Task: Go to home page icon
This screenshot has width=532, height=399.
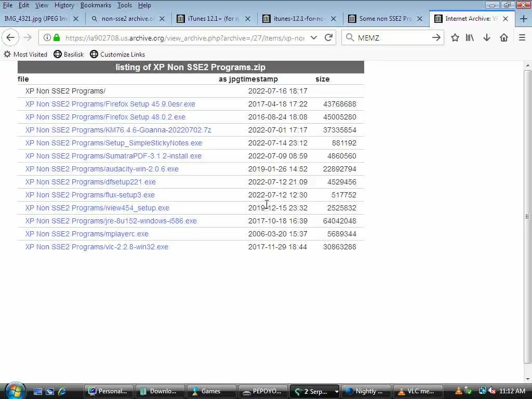Action: coord(504,37)
